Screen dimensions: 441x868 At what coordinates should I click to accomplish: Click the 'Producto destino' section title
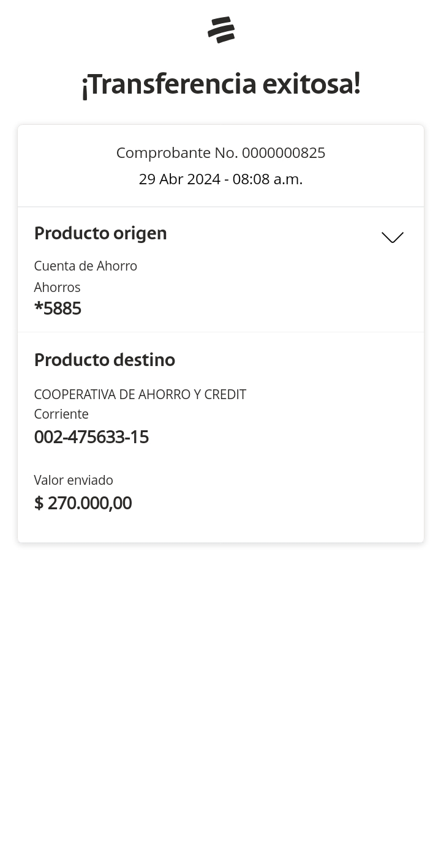(104, 360)
